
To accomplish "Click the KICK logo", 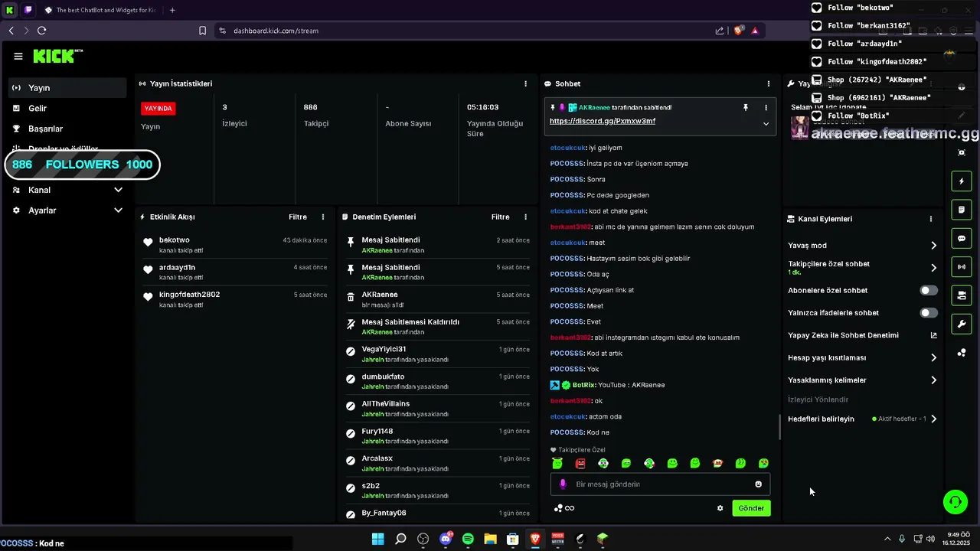I will [x=57, y=56].
